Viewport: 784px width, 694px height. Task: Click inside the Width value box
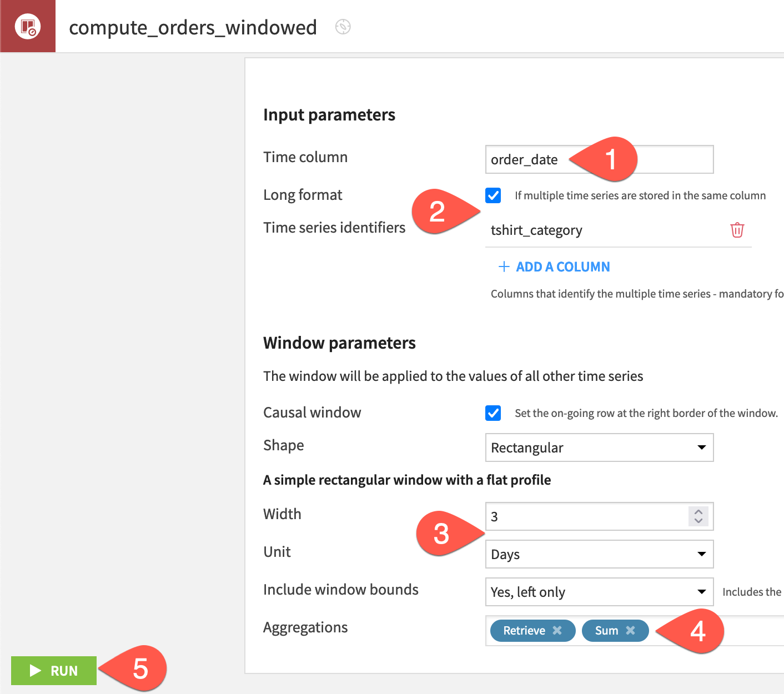pyautogui.click(x=583, y=516)
